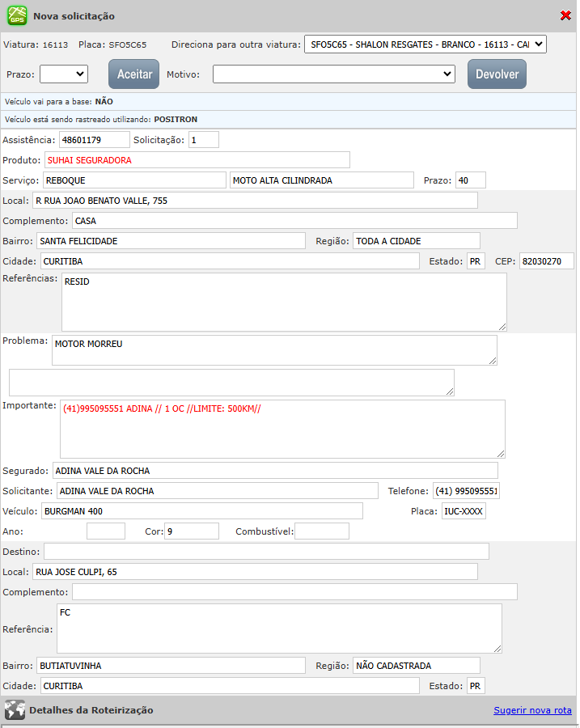
Task: Click the Referências text area containing RESID
Action: coord(284,302)
